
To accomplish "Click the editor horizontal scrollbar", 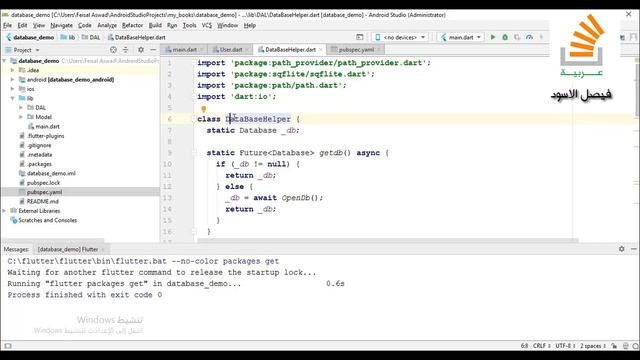I will pyautogui.click(x=387, y=240).
